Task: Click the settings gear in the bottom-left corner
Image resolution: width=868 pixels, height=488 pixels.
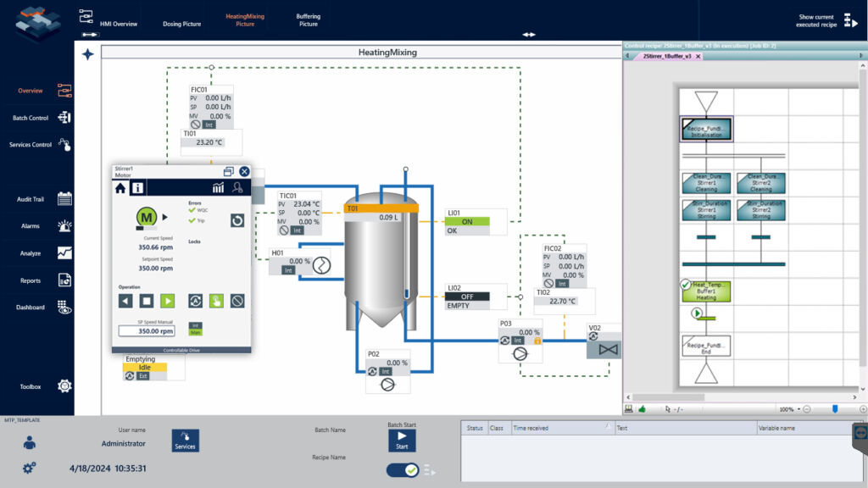Action: click(28, 467)
